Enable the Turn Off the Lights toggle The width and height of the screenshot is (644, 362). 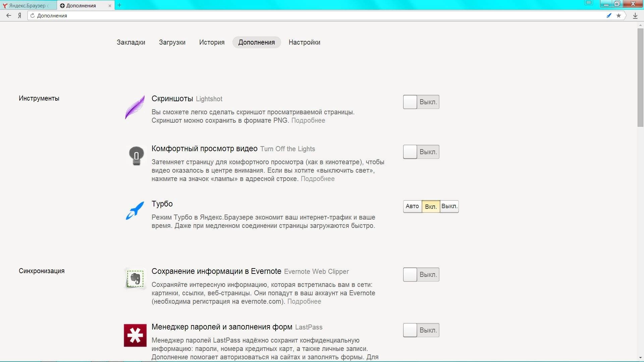coord(421,152)
